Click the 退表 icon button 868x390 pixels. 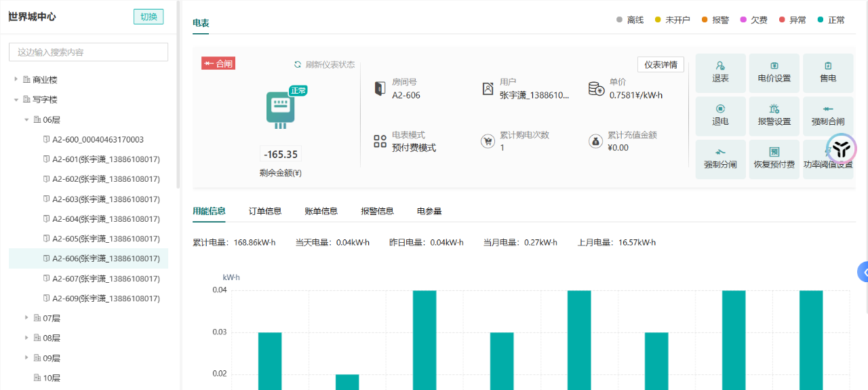(720, 67)
